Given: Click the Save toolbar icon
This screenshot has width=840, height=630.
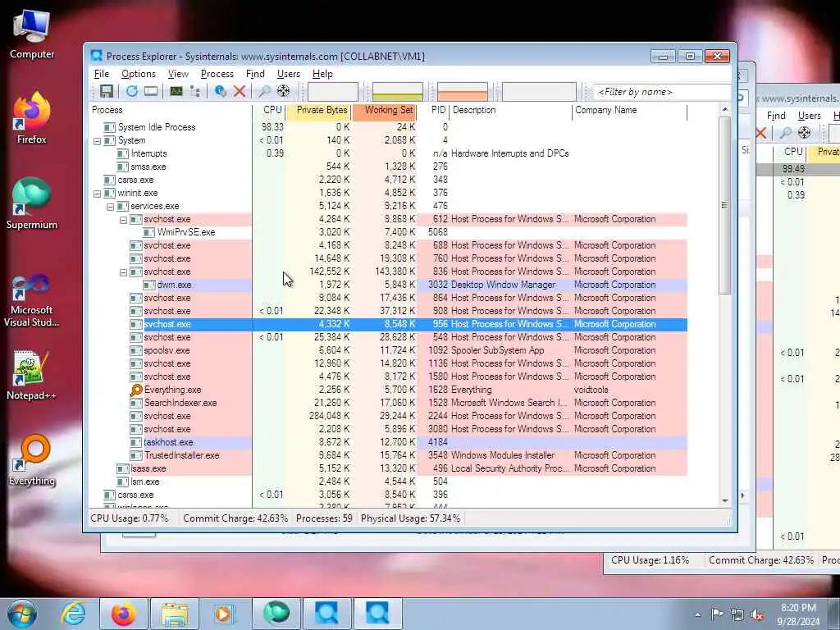Looking at the screenshot, I should tap(107, 92).
